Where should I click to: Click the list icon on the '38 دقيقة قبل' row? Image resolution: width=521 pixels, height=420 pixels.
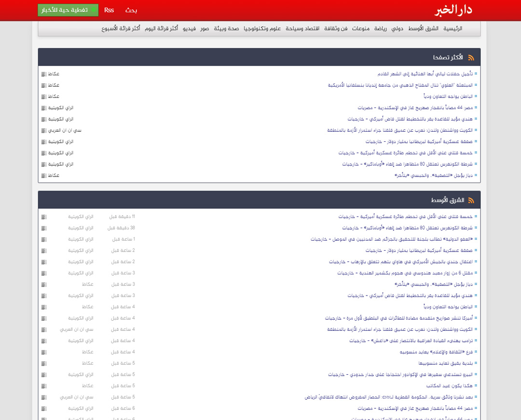point(43,228)
